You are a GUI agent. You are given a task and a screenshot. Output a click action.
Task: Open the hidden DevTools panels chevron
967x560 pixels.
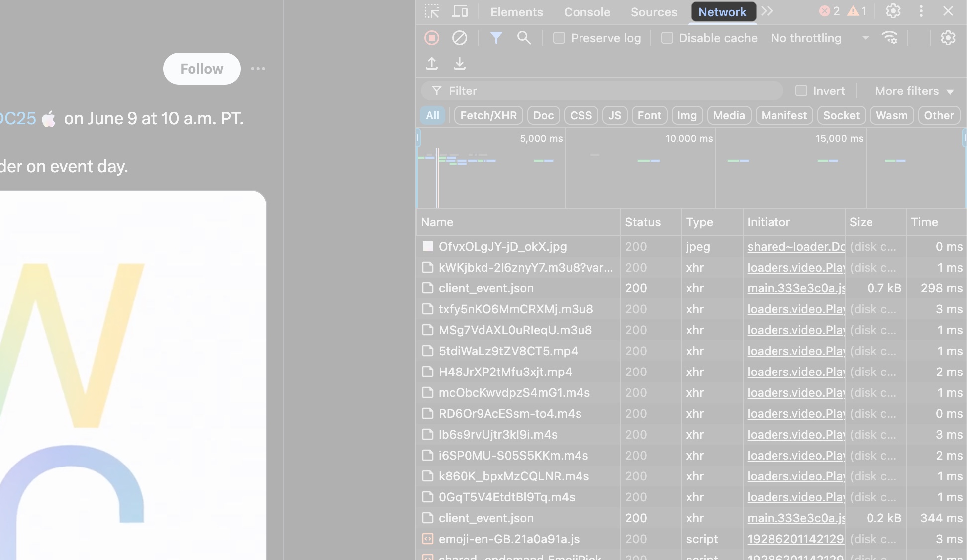click(x=767, y=11)
